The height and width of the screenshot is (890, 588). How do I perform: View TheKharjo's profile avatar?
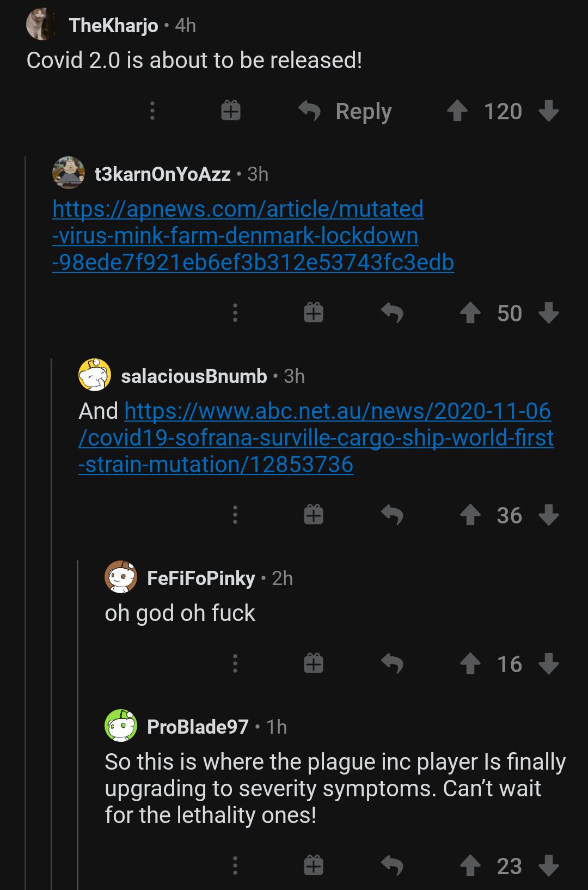pos(41,25)
